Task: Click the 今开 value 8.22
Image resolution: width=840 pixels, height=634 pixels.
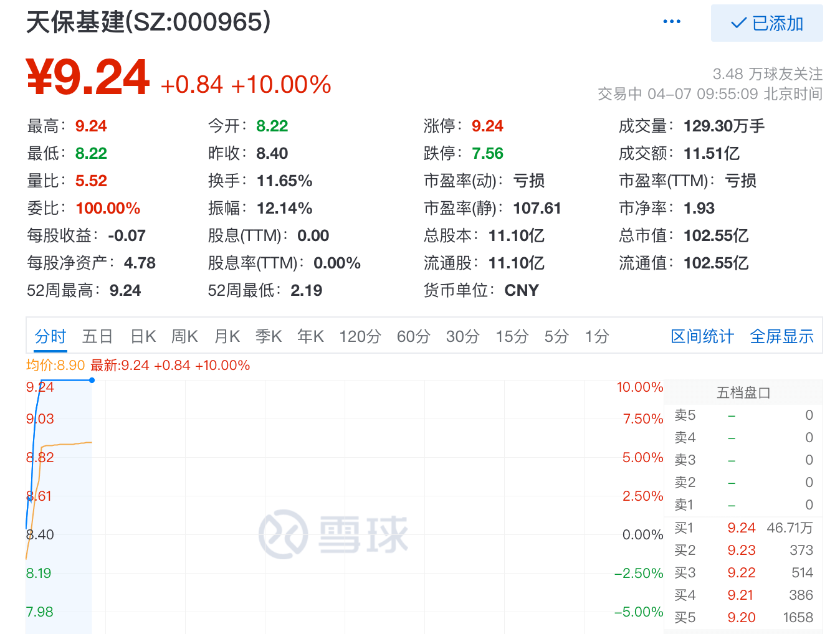Action: click(x=272, y=126)
